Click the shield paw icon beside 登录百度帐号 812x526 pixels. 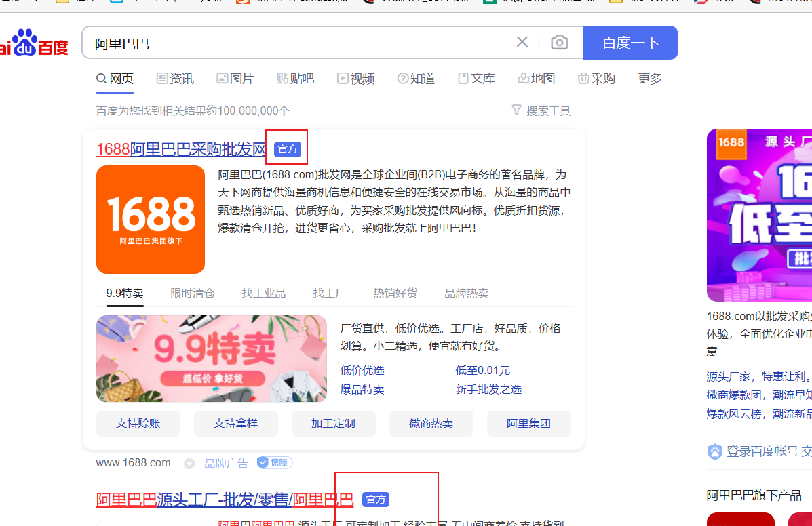click(714, 451)
